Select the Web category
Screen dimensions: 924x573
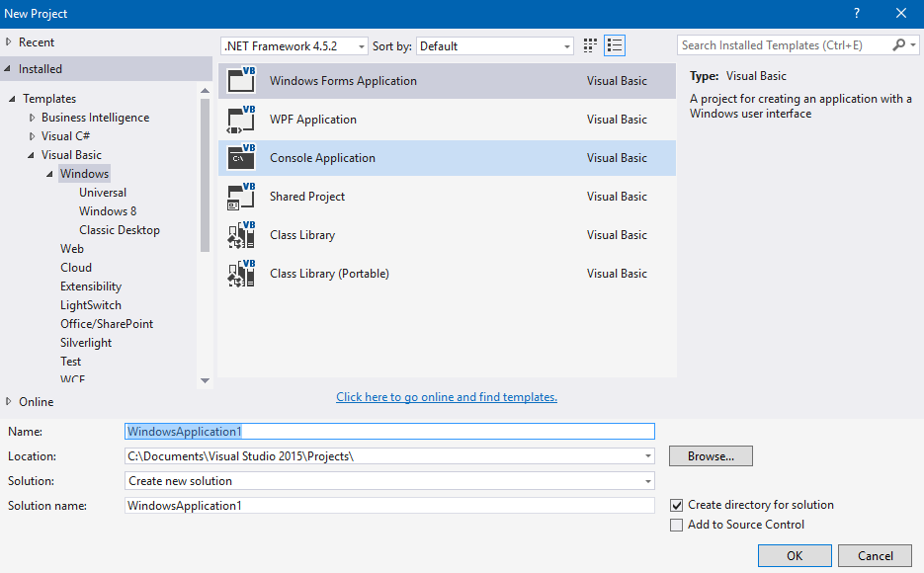pos(72,249)
